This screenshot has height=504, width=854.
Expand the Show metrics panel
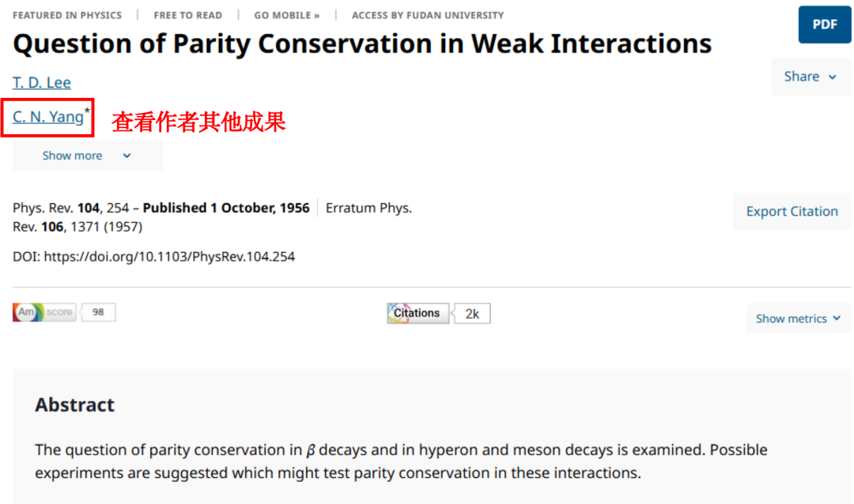point(799,318)
